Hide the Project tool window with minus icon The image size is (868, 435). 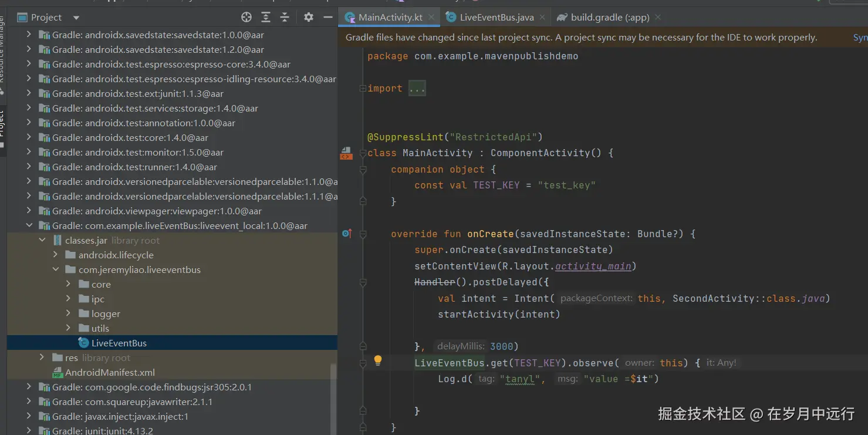(x=328, y=18)
